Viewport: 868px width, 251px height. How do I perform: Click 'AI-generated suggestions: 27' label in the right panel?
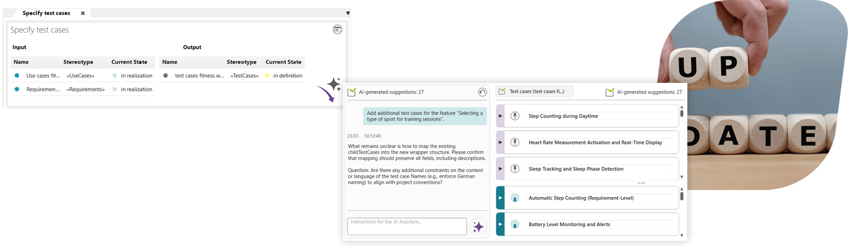click(x=649, y=92)
